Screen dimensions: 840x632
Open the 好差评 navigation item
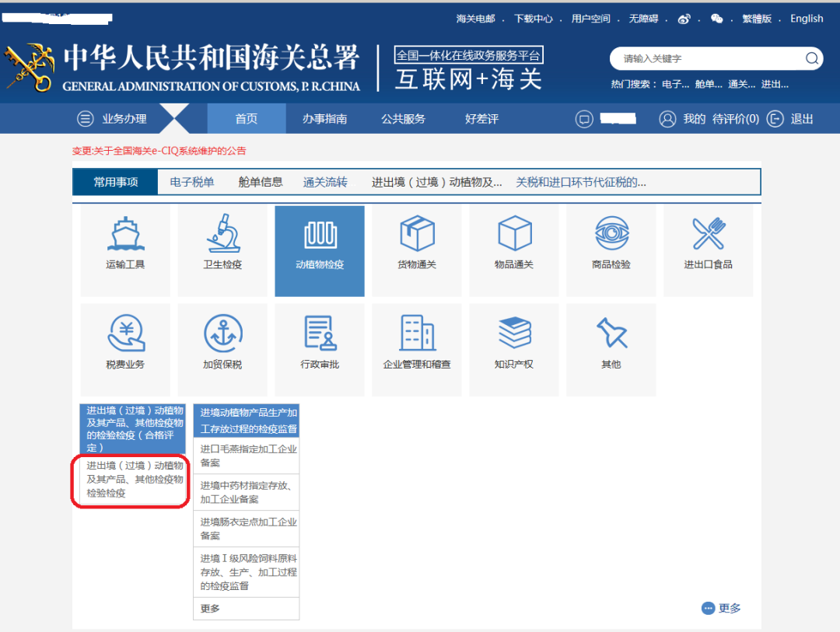coord(481,119)
